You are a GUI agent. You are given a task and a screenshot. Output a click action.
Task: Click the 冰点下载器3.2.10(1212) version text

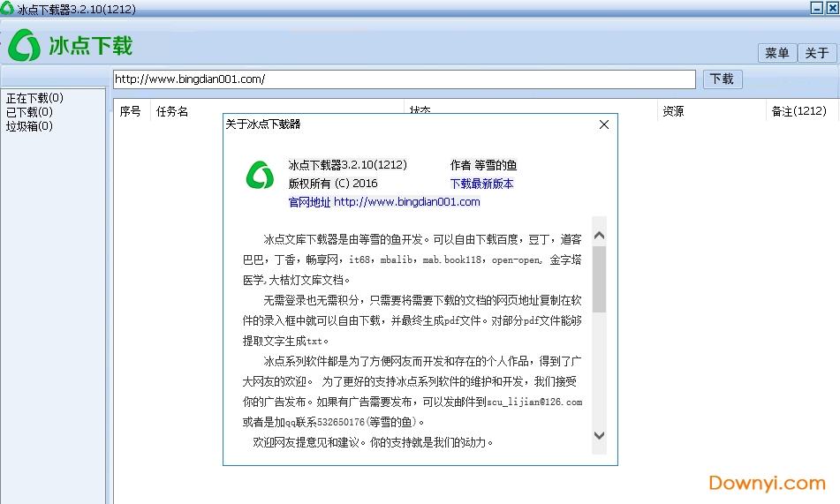click(348, 164)
